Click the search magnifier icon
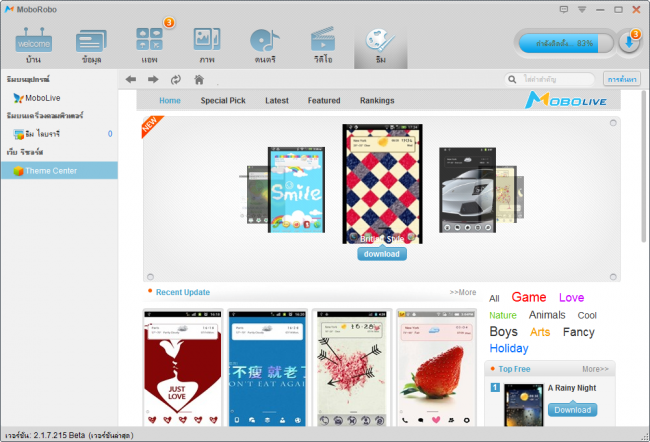The width and height of the screenshot is (650, 442). pyautogui.click(x=512, y=79)
